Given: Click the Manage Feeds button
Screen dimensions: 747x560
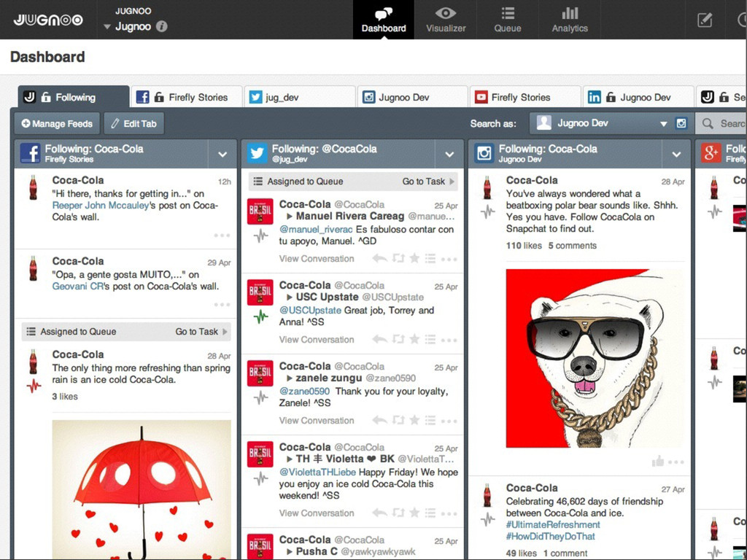Looking at the screenshot, I should [x=57, y=124].
